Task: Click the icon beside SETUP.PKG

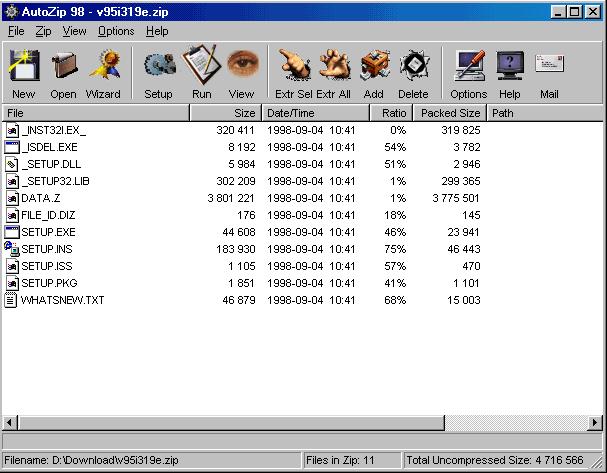Action: (12, 283)
